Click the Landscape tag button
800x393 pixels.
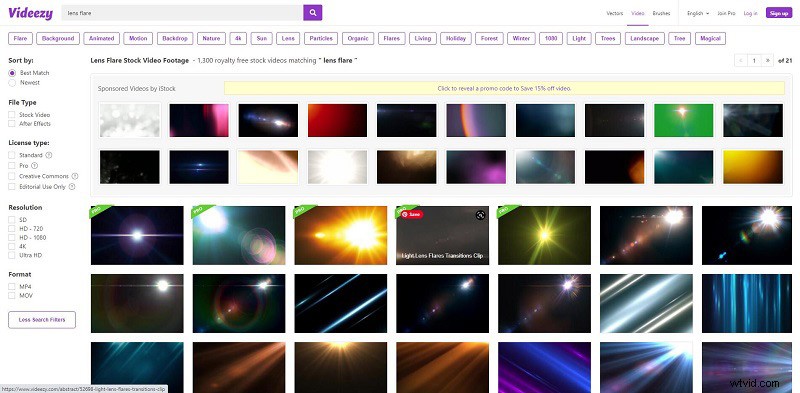click(x=645, y=38)
